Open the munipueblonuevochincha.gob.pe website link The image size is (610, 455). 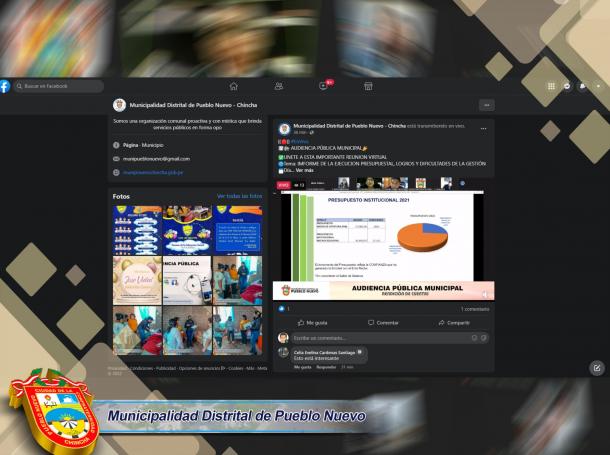point(158,172)
